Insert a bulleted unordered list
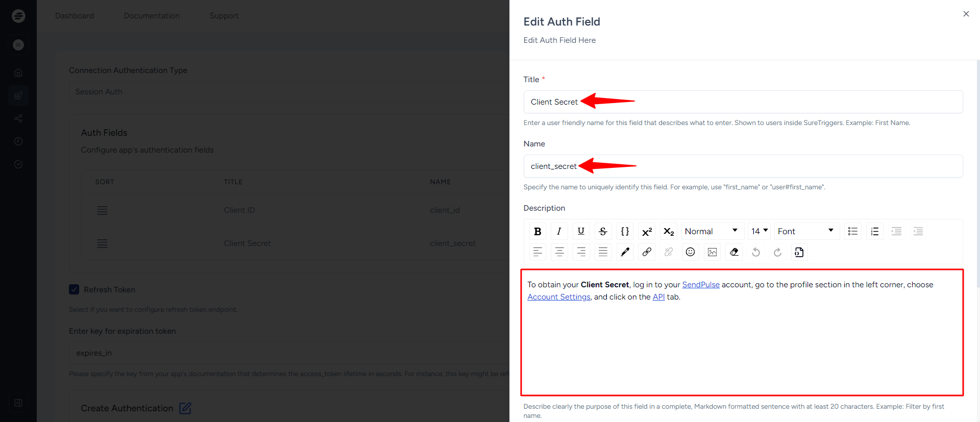The width and height of the screenshot is (980, 422). [852, 232]
